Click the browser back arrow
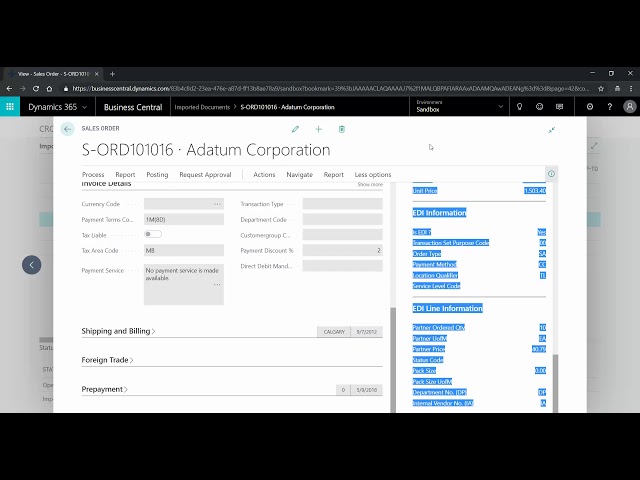 (9, 88)
